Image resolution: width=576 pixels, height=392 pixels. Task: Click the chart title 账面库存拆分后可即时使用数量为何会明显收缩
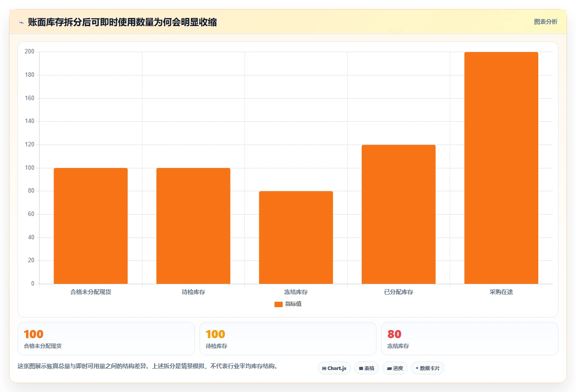pyautogui.click(x=122, y=22)
